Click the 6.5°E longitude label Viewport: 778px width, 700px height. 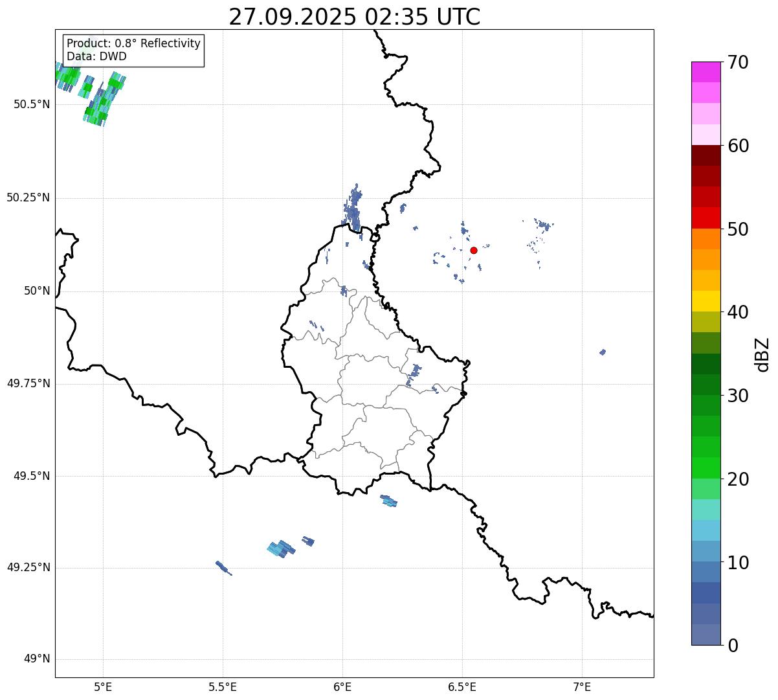462,686
